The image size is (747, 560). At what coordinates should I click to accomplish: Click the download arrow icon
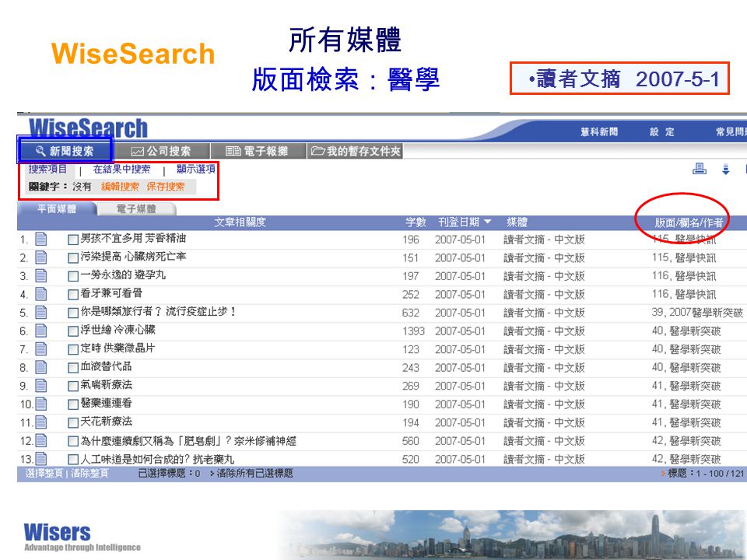tap(725, 169)
